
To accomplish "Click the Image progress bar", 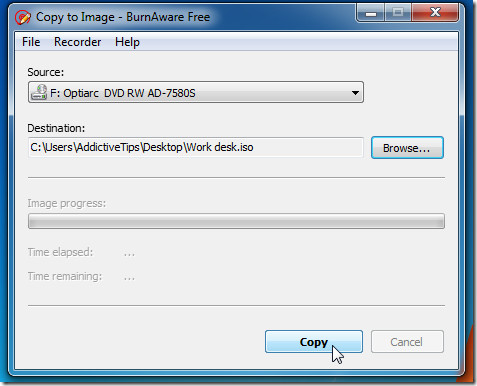I will (236, 221).
